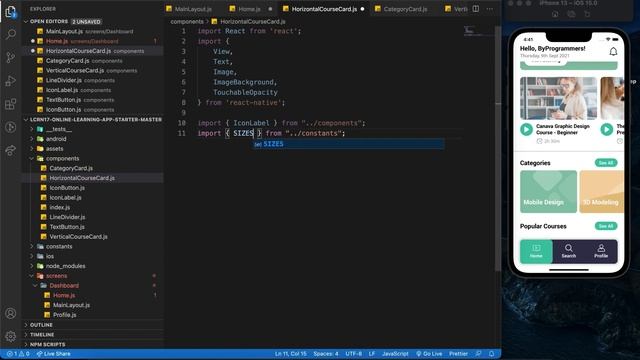Image resolution: width=640 pixels, height=360 pixels.
Task: Open the Live Share view in activity bar
Action: 11,150
